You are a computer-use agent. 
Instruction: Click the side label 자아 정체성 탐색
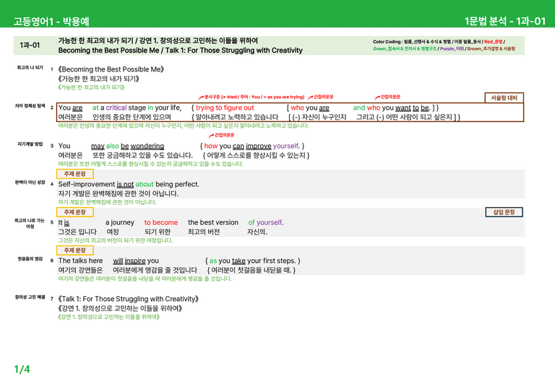click(x=30, y=105)
